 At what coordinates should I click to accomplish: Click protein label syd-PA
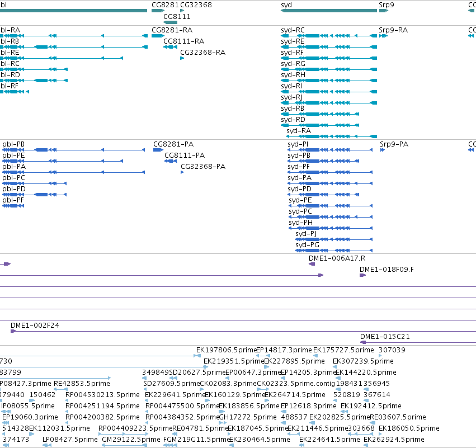click(x=299, y=178)
